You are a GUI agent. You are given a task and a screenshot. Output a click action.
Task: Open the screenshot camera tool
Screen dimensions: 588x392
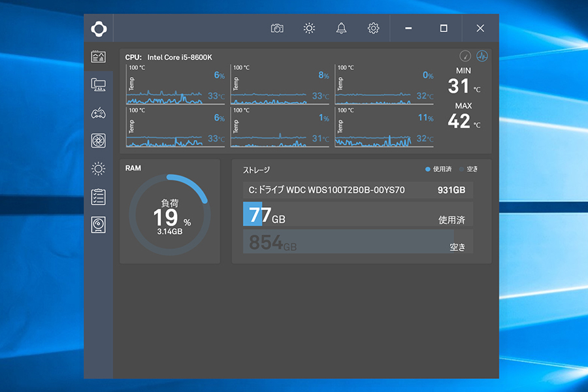click(277, 28)
